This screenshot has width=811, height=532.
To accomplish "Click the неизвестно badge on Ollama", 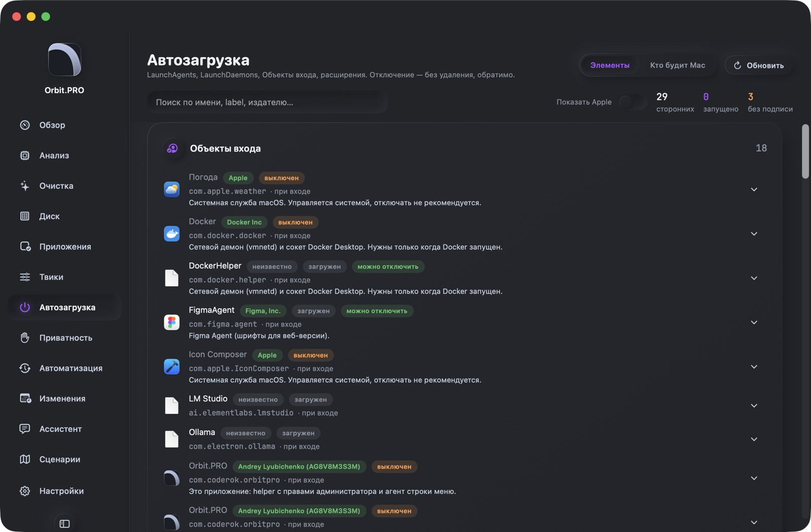I will coord(246,433).
